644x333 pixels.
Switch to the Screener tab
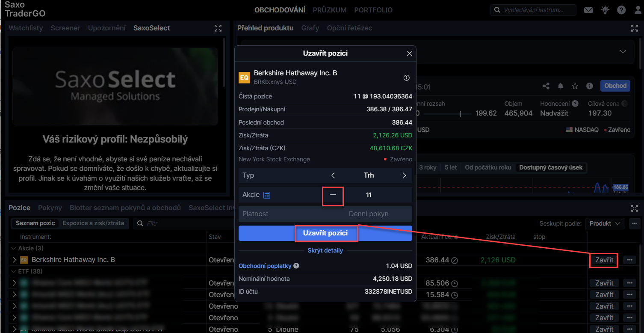pos(65,28)
